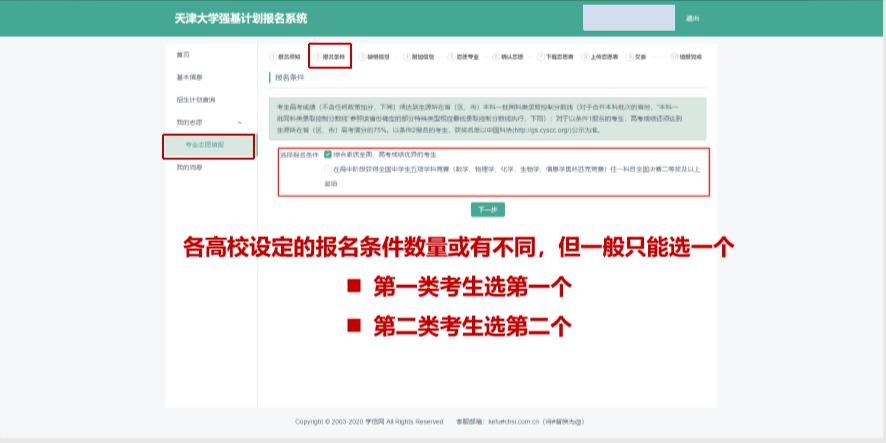Image resolution: width=886 pixels, height=443 pixels.
Task: Click the 下一步 button
Action: 488,210
